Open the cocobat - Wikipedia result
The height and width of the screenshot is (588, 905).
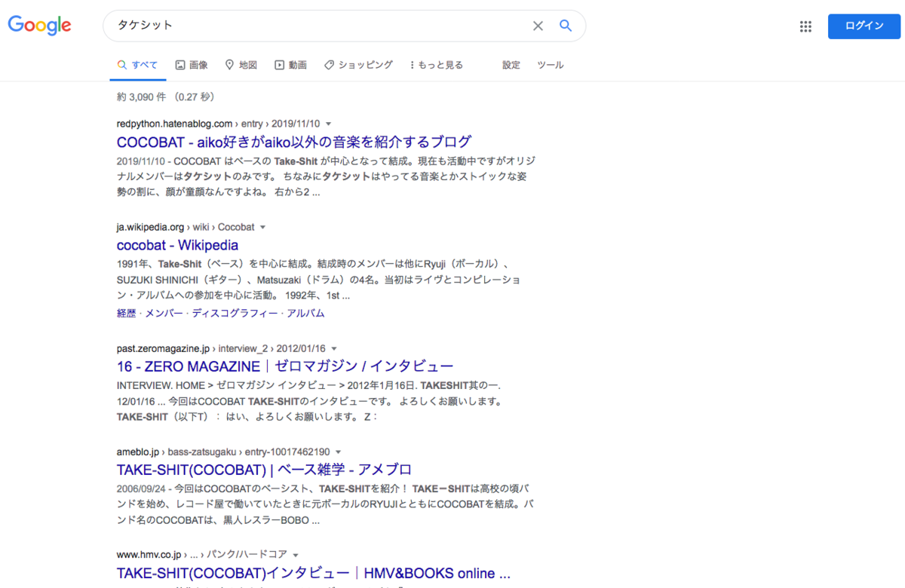point(177,245)
